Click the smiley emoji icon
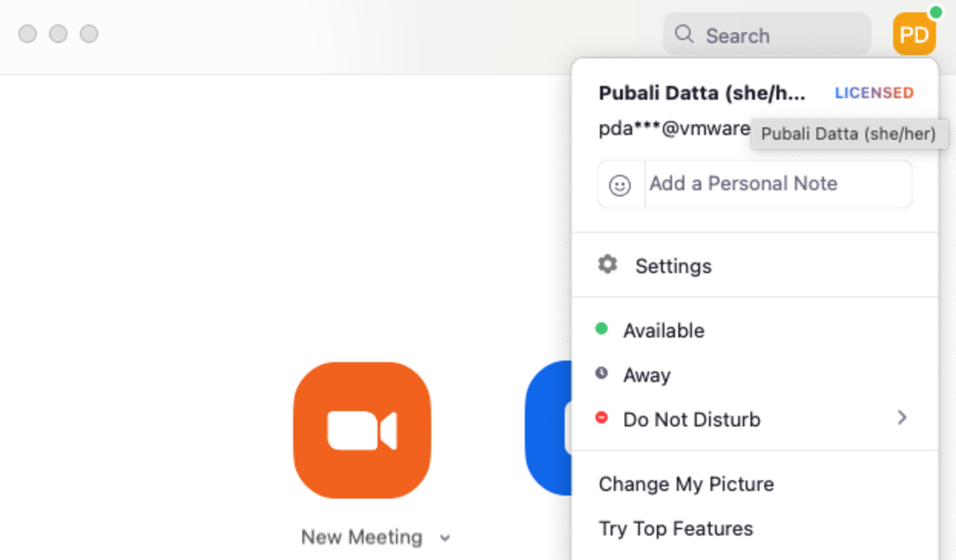This screenshot has width=956, height=560. 619,185
